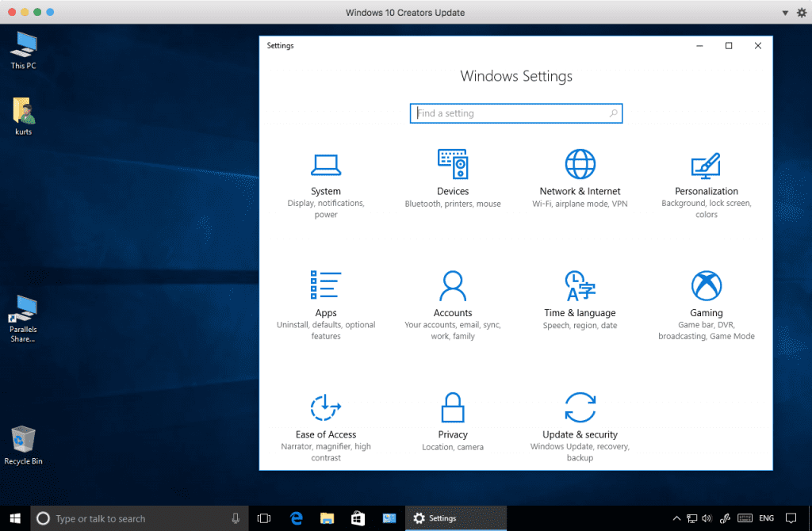Click the green Mac fullscreen button
The width and height of the screenshot is (812, 531).
pos(37,12)
